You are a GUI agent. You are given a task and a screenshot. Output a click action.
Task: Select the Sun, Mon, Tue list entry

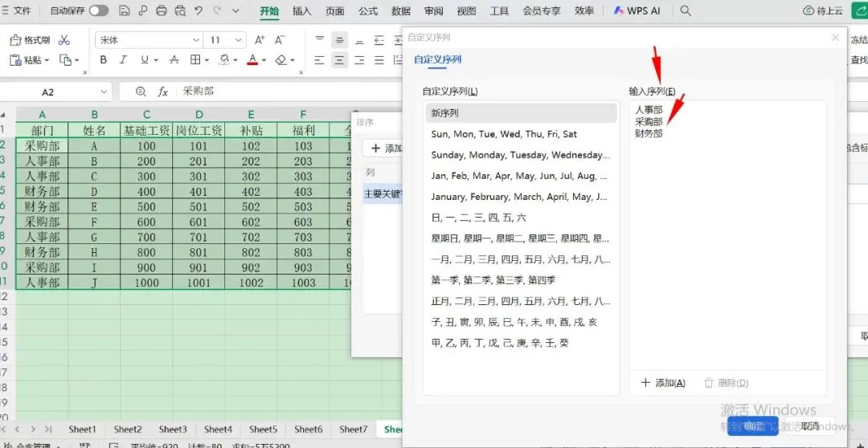(x=521, y=134)
